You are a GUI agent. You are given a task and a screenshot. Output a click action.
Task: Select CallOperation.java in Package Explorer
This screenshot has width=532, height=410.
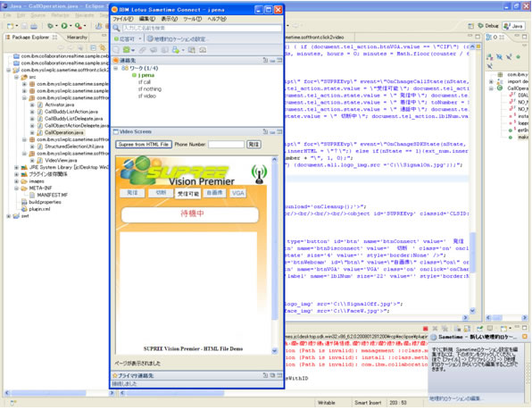coord(64,132)
